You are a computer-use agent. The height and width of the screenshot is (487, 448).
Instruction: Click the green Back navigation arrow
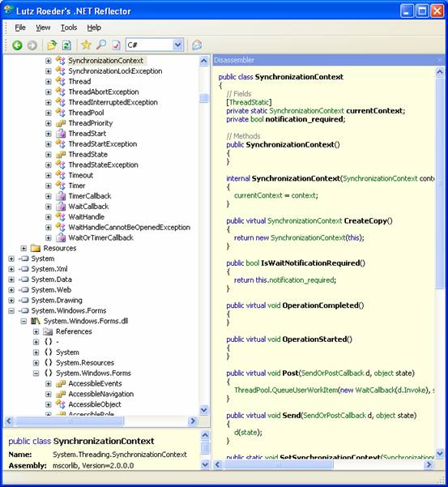17,45
